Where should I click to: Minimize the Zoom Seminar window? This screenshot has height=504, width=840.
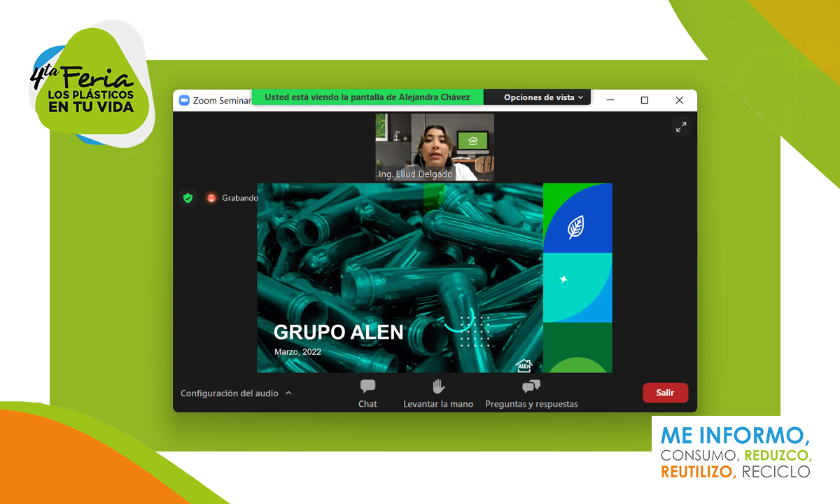click(610, 100)
